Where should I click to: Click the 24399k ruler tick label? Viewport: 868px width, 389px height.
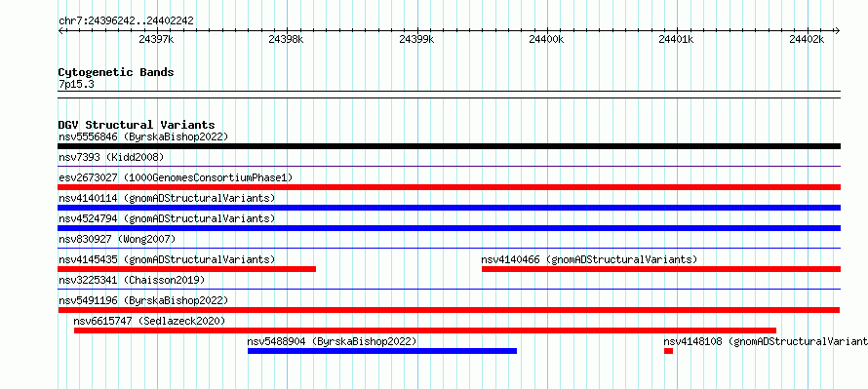[416, 39]
